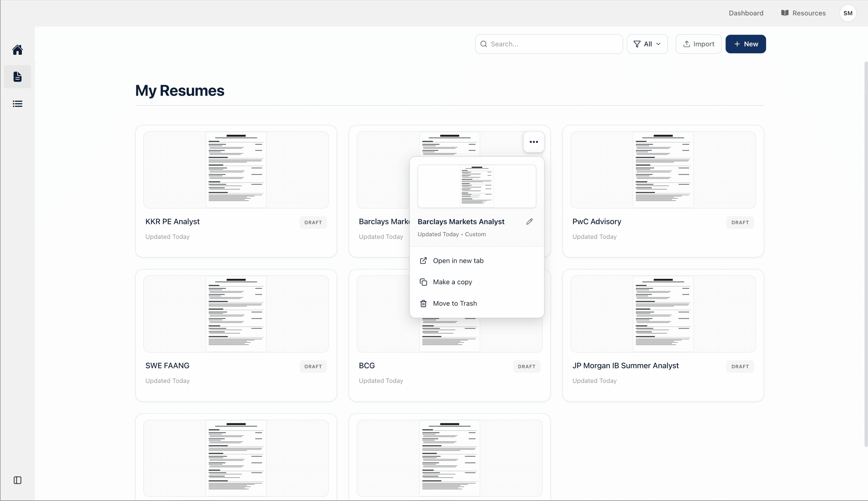Open the resumes document icon in sidebar
The width and height of the screenshot is (868, 501).
pyautogui.click(x=18, y=77)
